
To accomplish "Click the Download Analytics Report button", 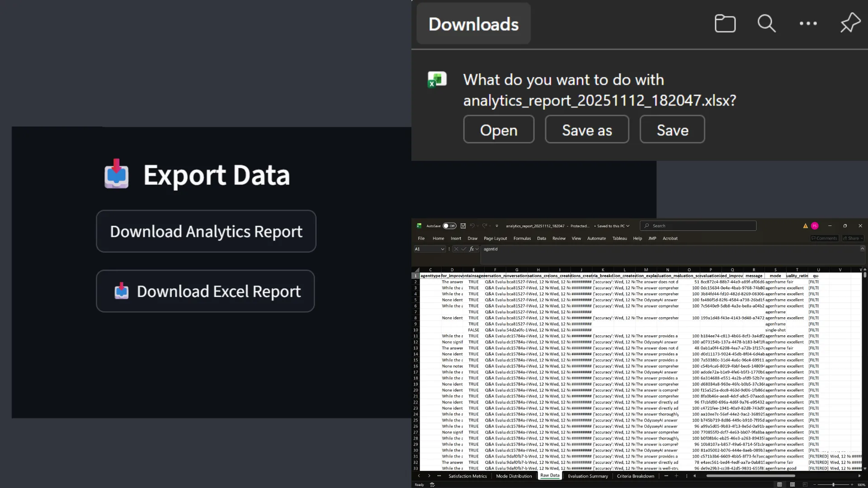I will click(x=206, y=231).
